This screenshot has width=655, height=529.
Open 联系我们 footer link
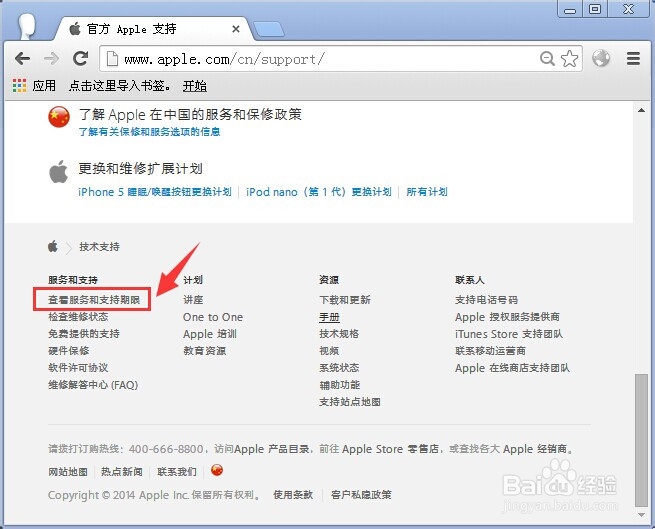pos(177,472)
